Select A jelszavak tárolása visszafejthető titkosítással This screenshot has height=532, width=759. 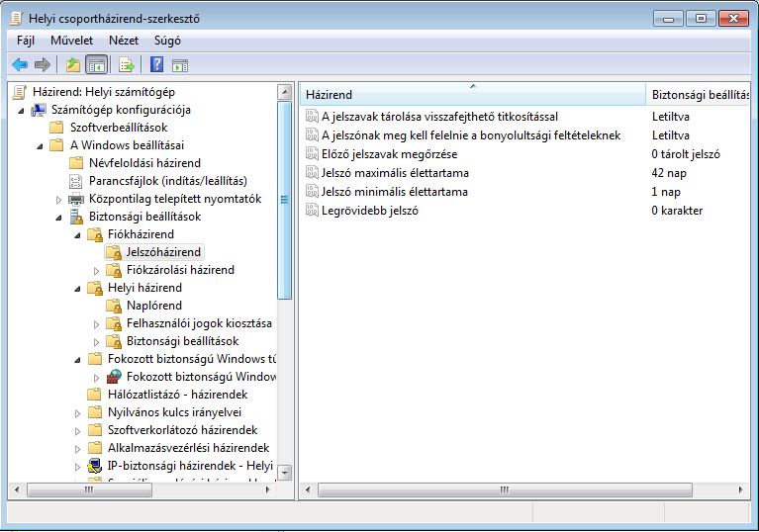point(439,117)
